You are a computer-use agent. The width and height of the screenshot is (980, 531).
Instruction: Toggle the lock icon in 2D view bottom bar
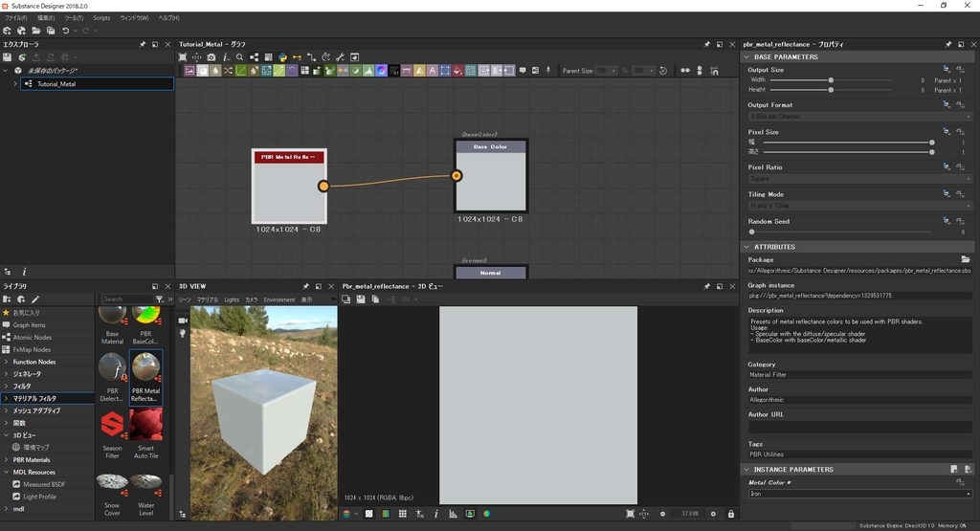pos(731,514)
